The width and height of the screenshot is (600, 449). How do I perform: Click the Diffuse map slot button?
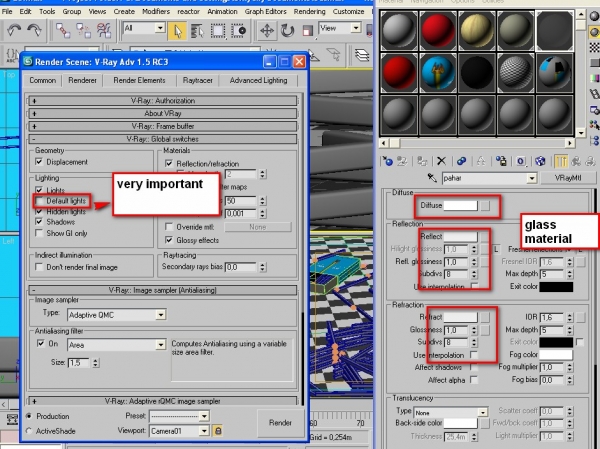(485, 206)
